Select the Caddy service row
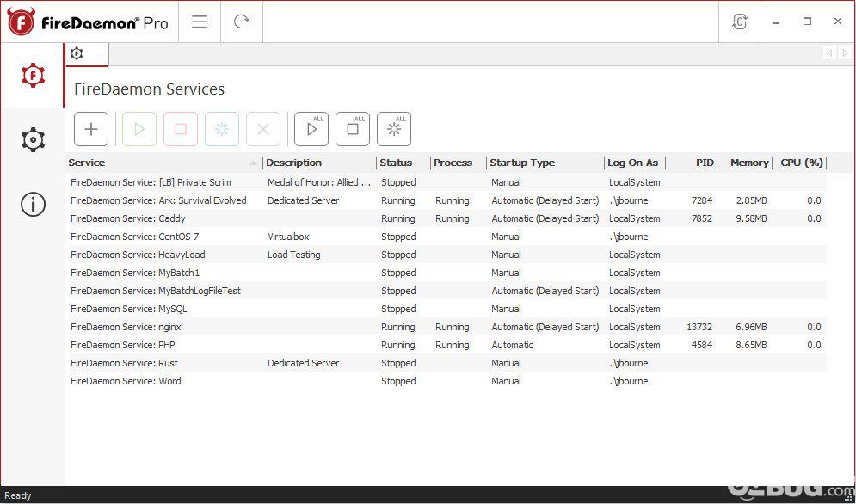Screen dimensions: 856x504 point(446,218)
